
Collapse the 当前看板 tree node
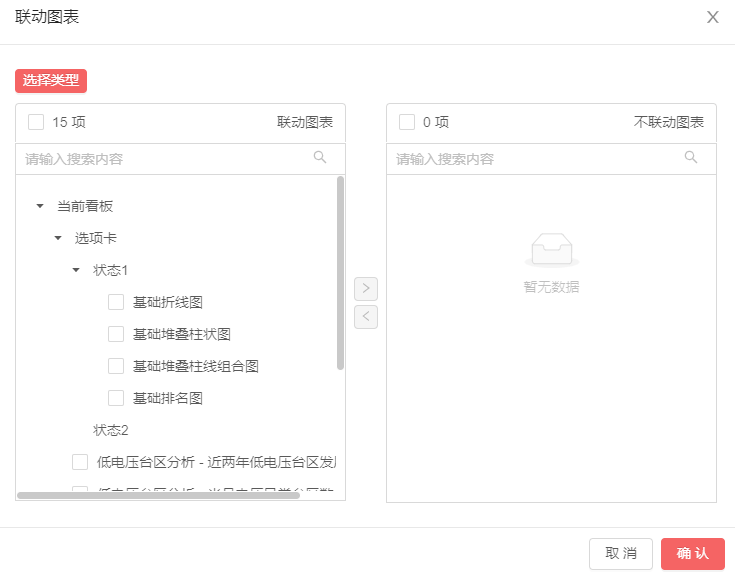[40, 206]
